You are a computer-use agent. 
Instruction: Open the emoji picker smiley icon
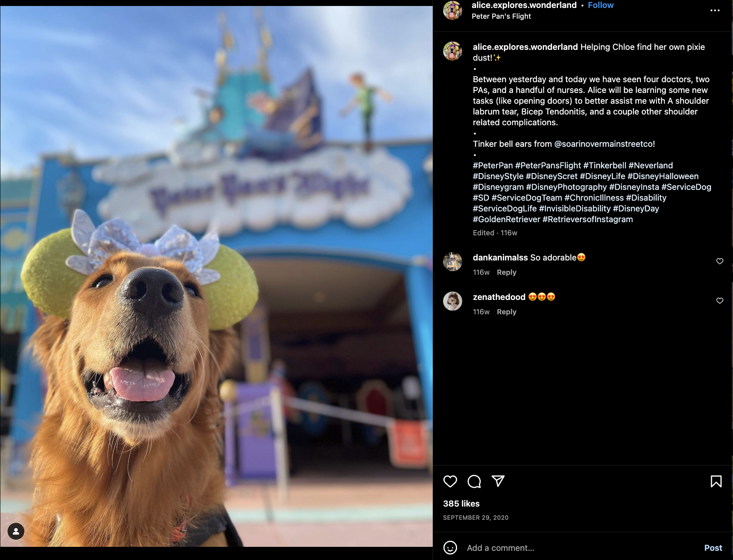(450, 548)
